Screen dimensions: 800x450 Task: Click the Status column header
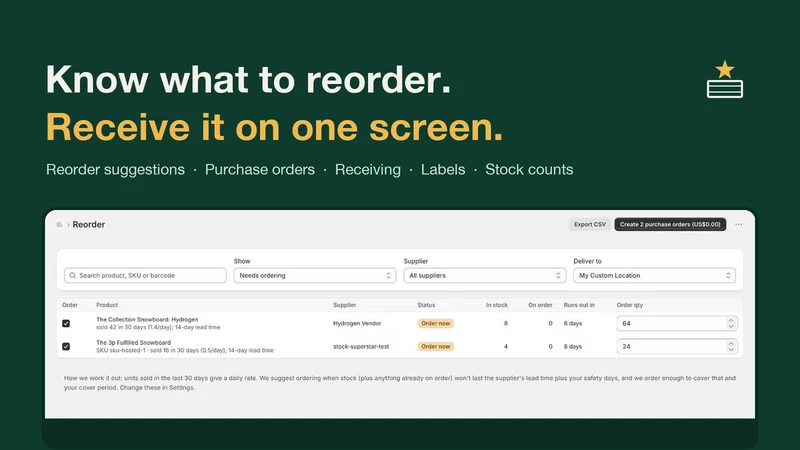point(426,305)
